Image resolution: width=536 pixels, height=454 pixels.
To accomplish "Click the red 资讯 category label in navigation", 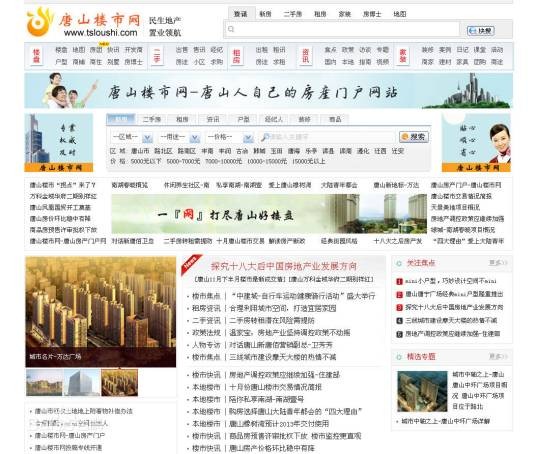I will (x=305, y=56).
